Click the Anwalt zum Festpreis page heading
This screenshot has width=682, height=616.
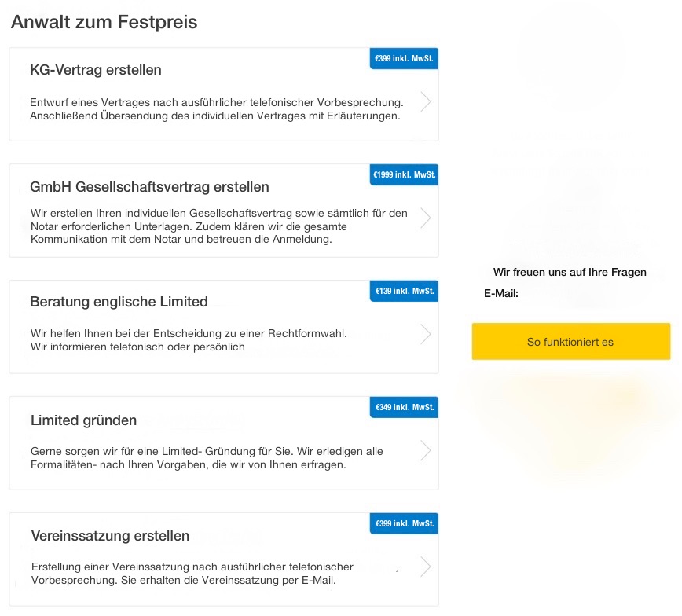104,22
